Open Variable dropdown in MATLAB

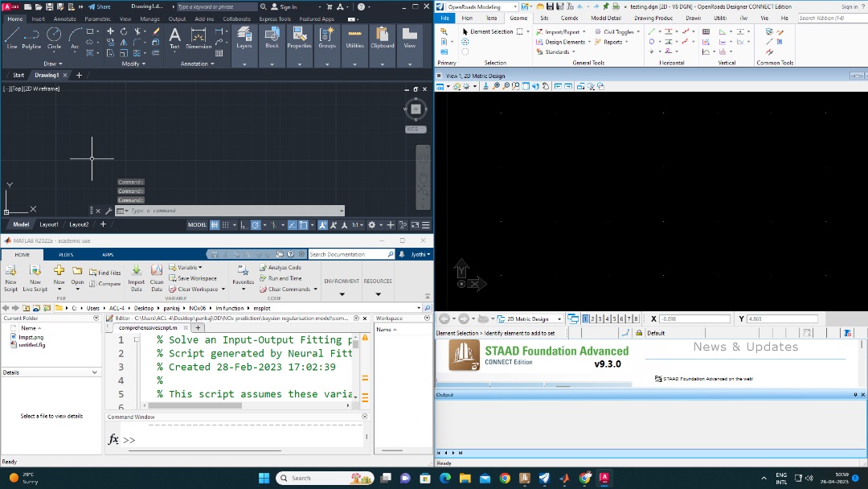pyautogui.click(x=186, y=268)
